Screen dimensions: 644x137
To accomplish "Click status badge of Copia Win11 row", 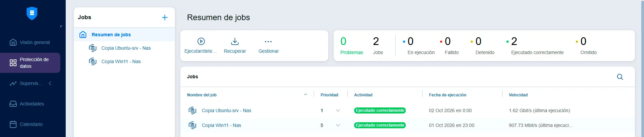I will pos(380,125).
